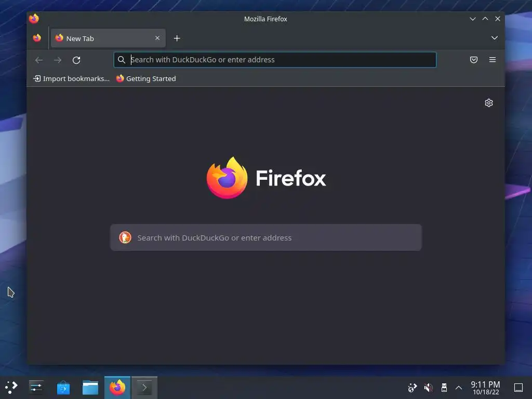Click the show desktop button
Screen dimensions: 532x399
pyautogui.click(x=518, y=388)
